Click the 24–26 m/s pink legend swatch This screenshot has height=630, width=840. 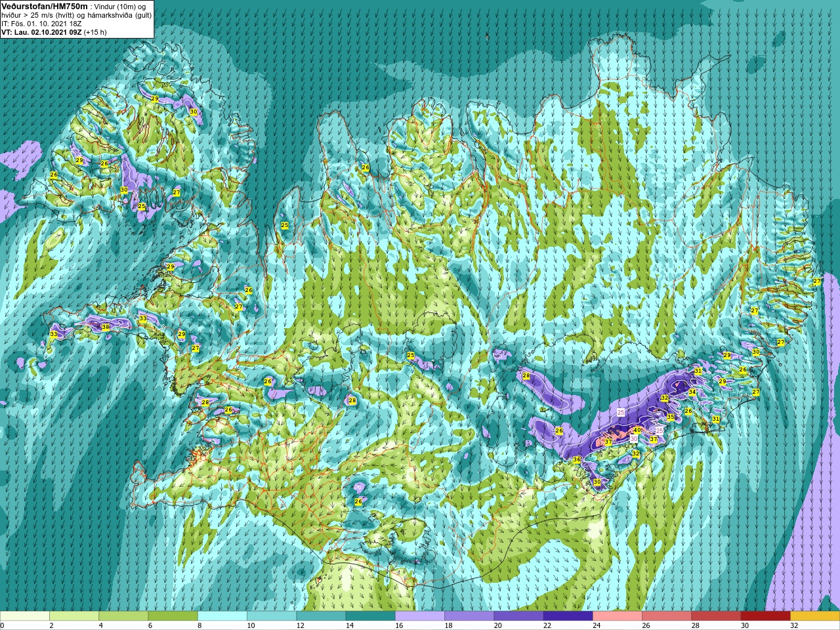[618, 616]
